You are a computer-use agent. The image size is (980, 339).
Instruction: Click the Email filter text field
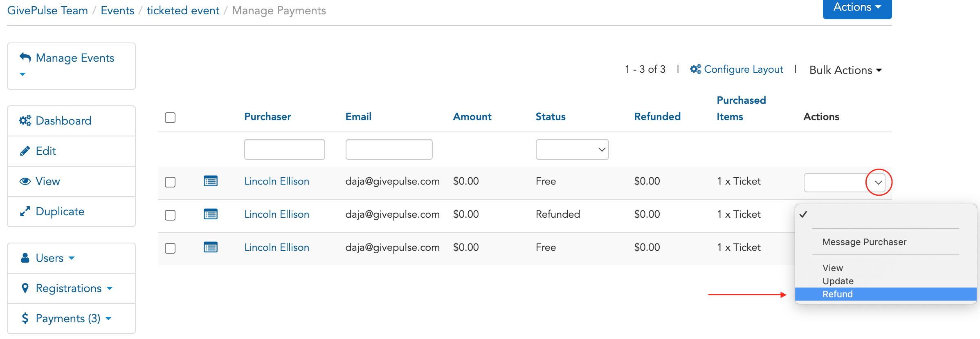389,149
